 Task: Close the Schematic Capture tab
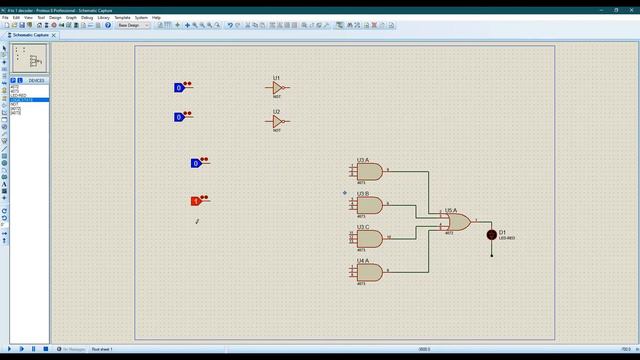tap(54, 36)
